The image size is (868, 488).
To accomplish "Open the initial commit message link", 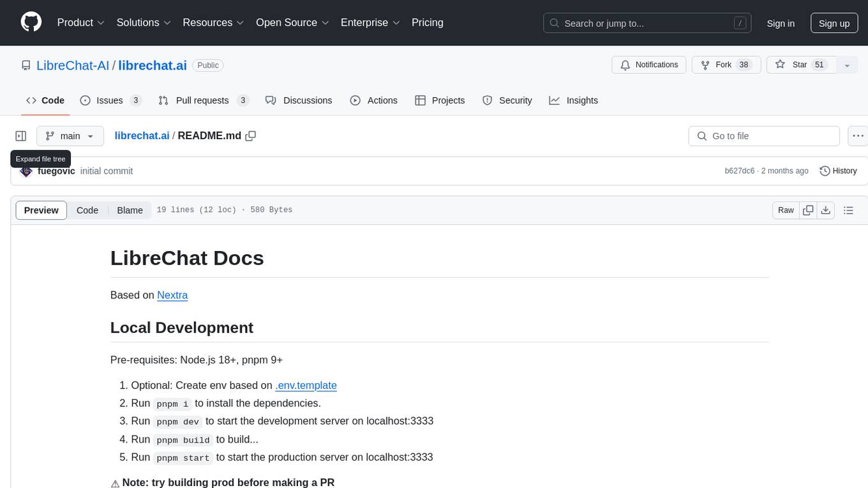I will click(107, 171).
